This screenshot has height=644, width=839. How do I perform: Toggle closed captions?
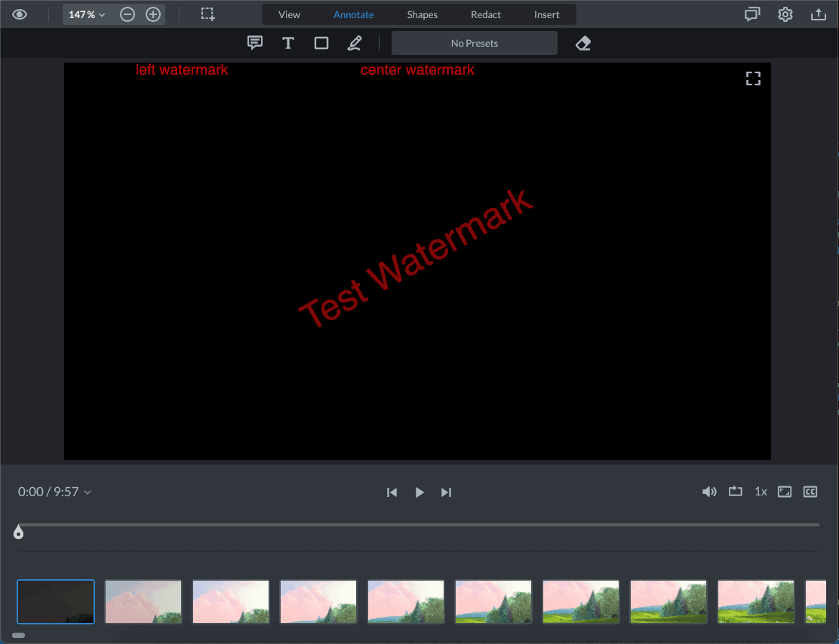pyautogui.click(x=810, y=492)
